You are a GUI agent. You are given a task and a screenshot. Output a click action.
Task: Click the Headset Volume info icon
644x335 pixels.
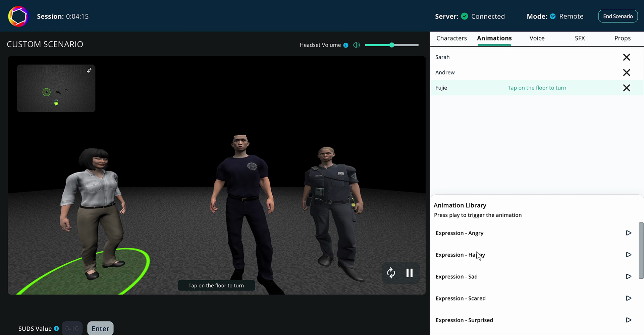click(346, 45)
